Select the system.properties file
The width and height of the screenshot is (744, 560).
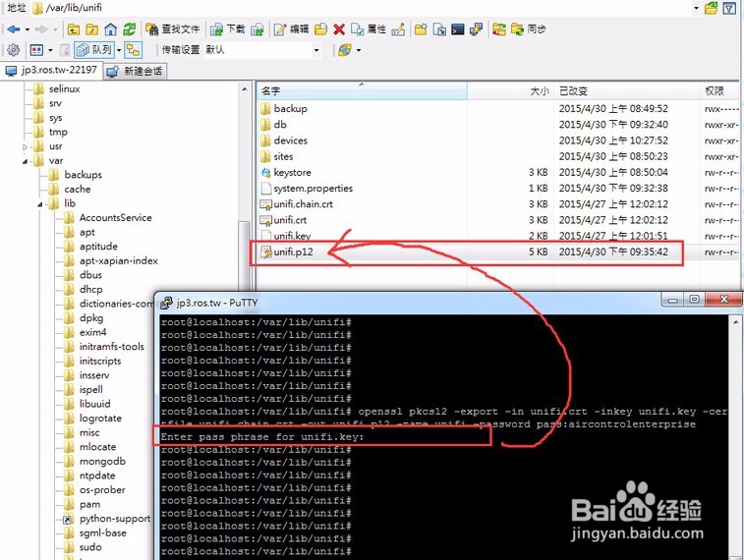(314, 189)
